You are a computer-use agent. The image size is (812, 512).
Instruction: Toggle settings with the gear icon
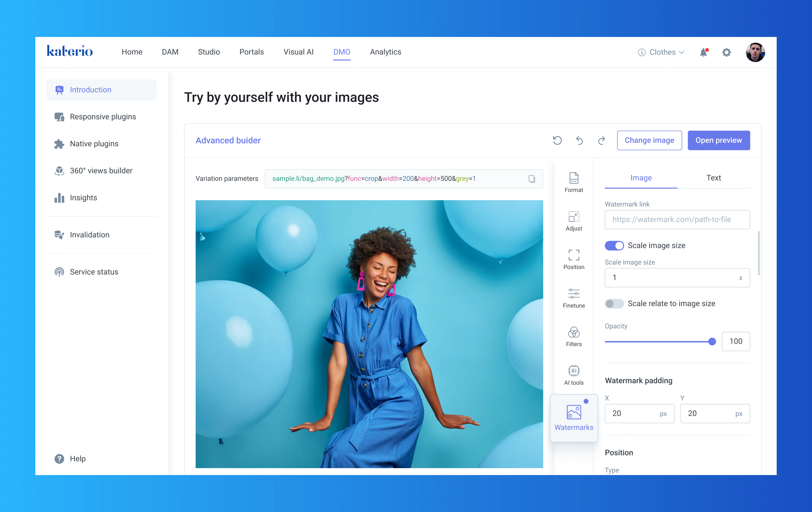727,52
